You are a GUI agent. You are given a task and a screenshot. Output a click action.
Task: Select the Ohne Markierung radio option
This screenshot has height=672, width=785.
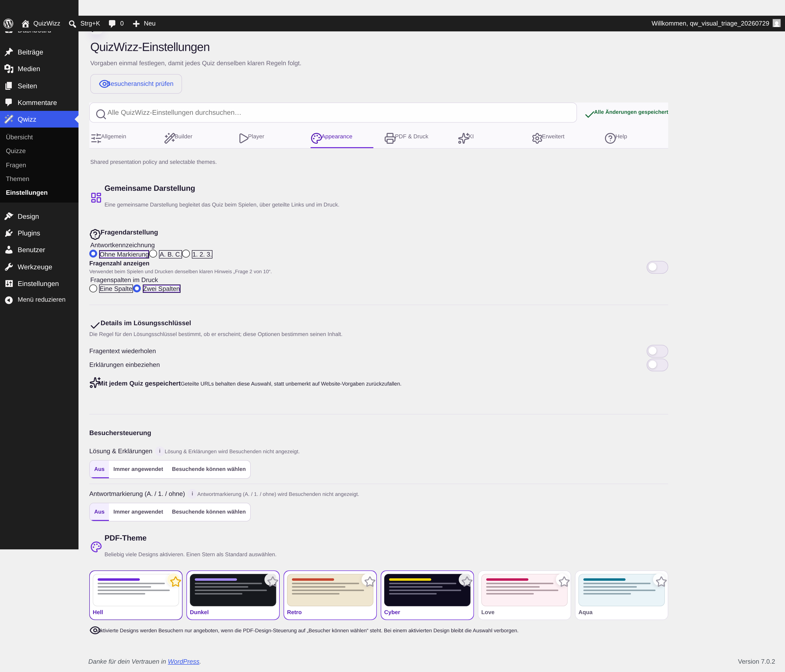click(x=93, y=254)
